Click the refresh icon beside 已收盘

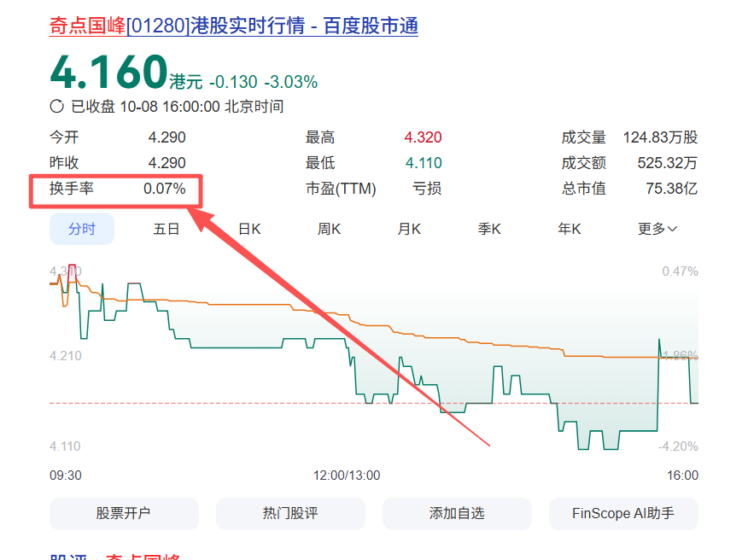(56, 106)
